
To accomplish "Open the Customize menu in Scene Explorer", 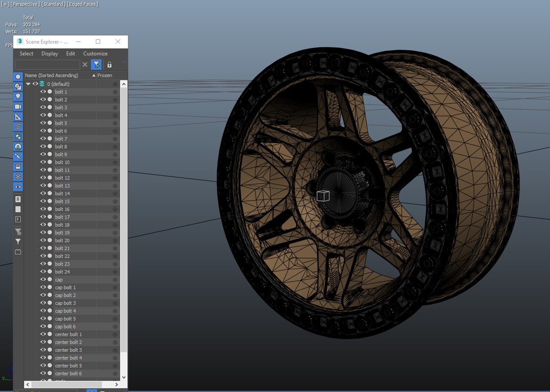I will pos(95,54).
